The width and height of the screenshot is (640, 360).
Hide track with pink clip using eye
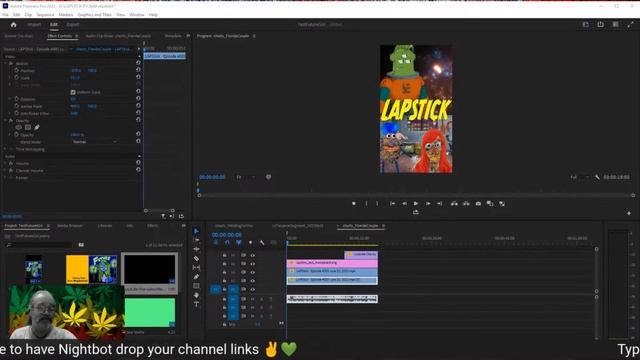(253, 264)
